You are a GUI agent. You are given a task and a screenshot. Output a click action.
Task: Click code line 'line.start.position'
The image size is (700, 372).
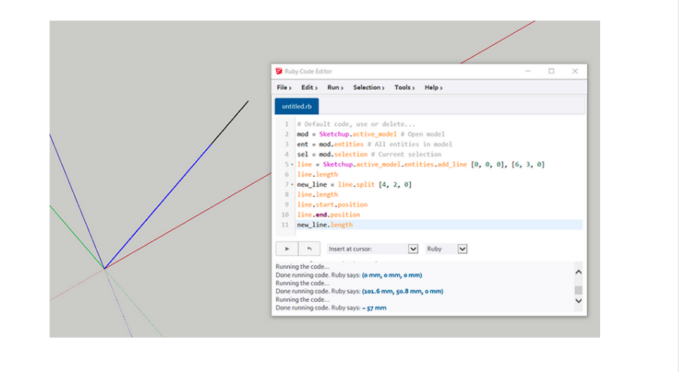[x=332, y=205]
